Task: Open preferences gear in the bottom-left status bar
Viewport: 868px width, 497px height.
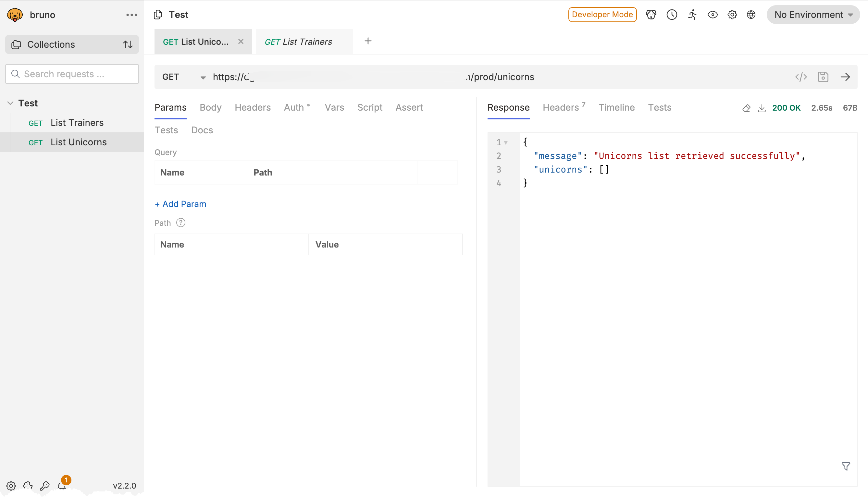Action: pyautogui.click(x=11, y=485)
